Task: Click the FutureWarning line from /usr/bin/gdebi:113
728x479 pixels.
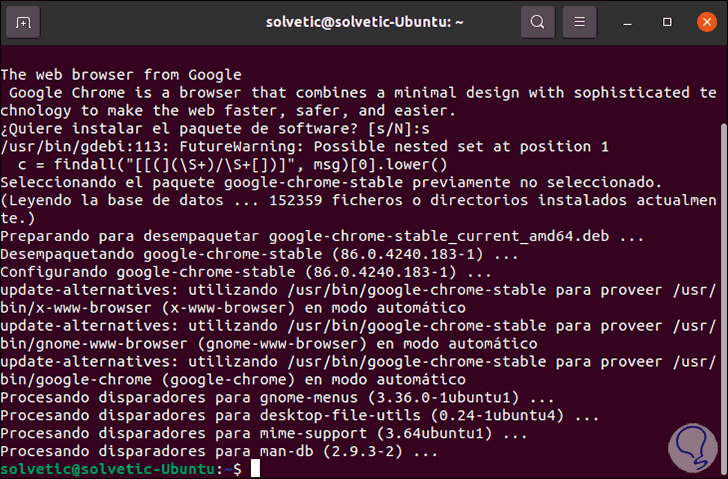Action: (x=305, y=146)
